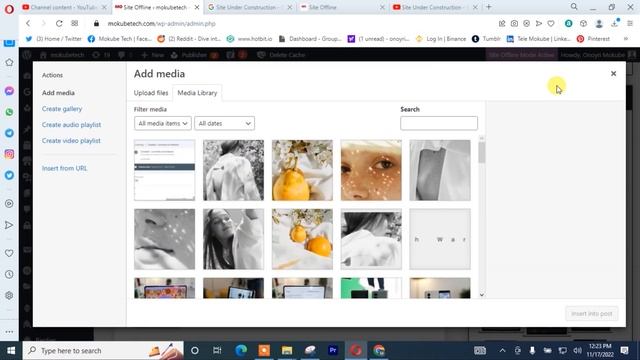The image size is (640, 360).
Task: Open the Home / Twitter bookmark
Action: pyautogui.click(x=53, y=39)
